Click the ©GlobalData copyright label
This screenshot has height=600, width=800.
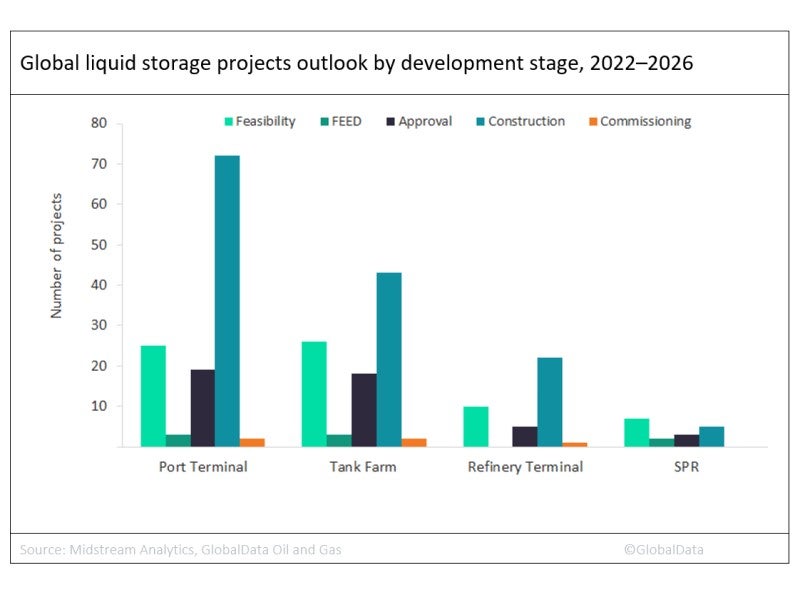(x=663, y=549)
